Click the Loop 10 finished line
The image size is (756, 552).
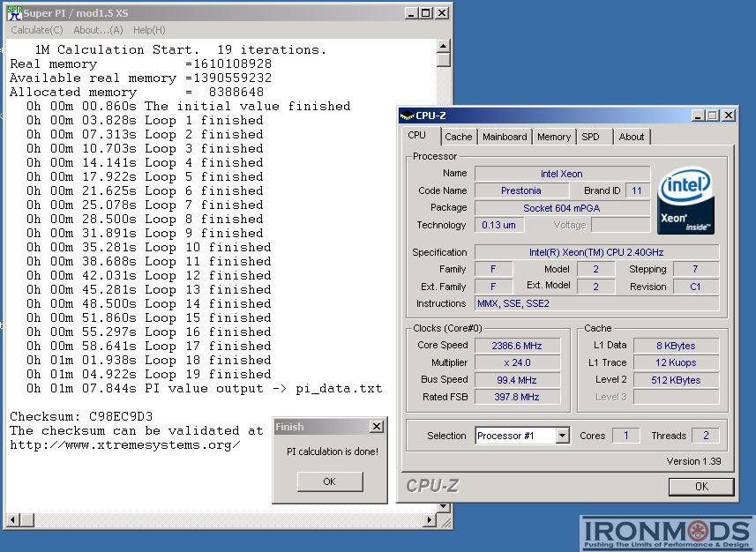pyautogui.click(x=148, y=247)
